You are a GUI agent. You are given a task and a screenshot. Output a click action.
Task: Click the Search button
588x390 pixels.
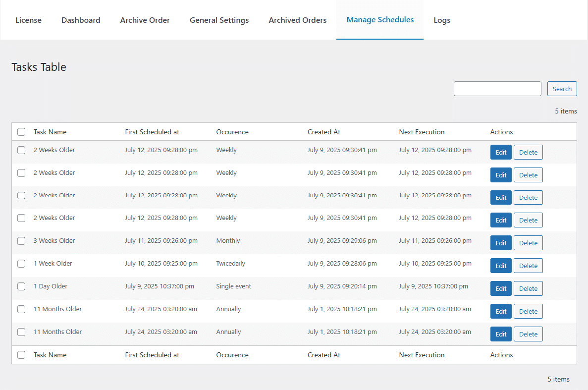(562, 89)
